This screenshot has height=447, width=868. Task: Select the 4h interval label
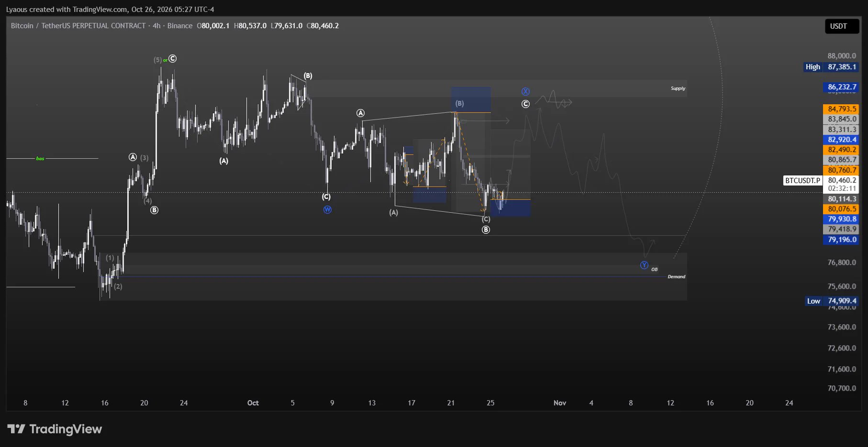pyautogui.click(x=156, y=26)
